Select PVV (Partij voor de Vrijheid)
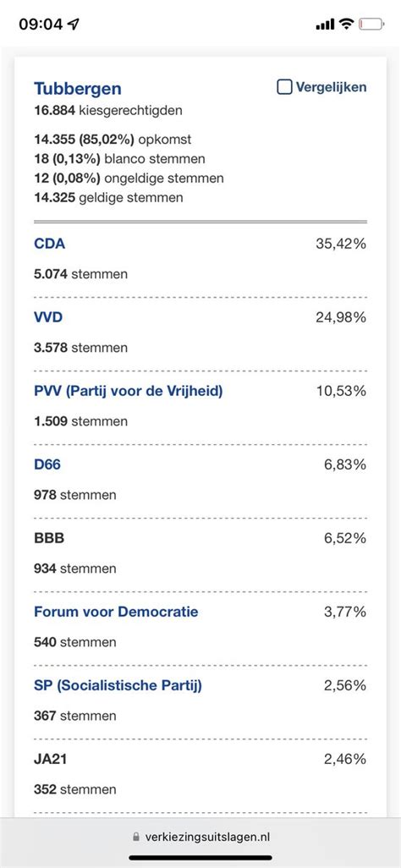Viewport: 401px width, 868px height. point(129,392)
